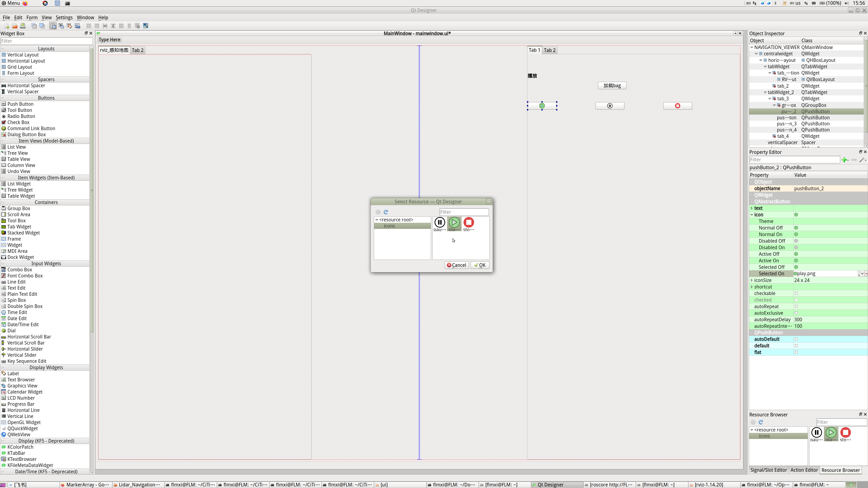868x488 pixels.
Task: Click reload icon in Select Resource dialog
Action: coord(386,212)
